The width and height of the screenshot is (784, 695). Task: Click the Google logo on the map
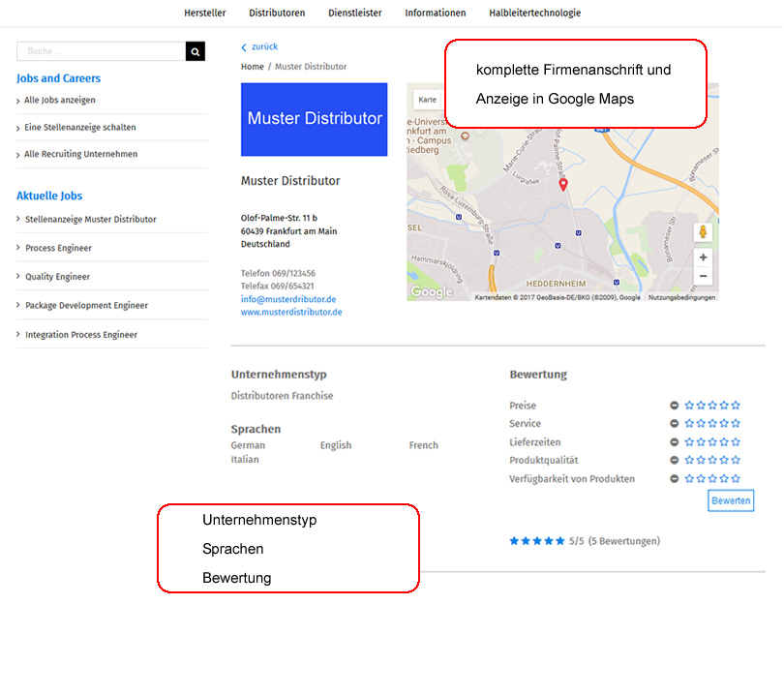tap(432, 291)
